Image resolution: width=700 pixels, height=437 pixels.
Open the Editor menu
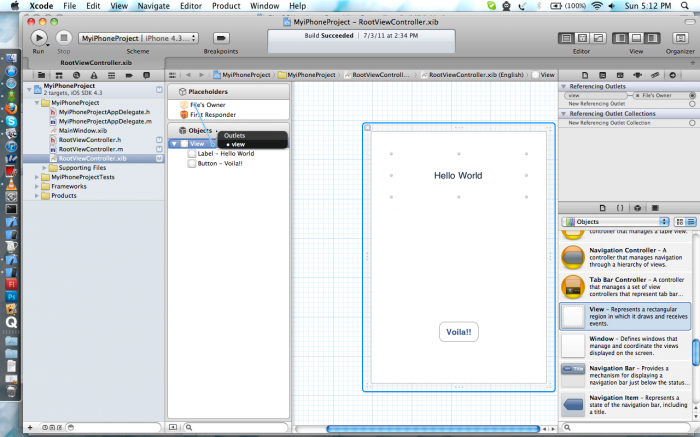tap(191, 6)
